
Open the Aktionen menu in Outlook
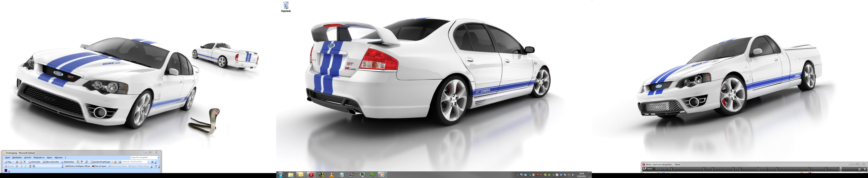(x=59, y=158)
